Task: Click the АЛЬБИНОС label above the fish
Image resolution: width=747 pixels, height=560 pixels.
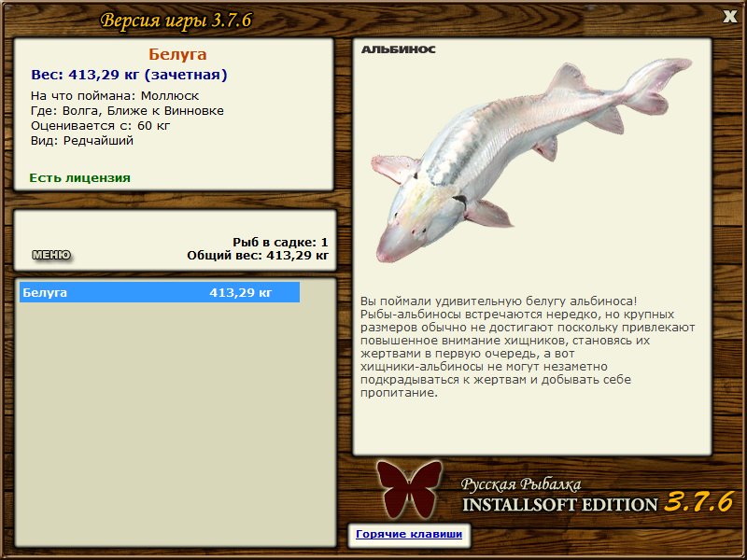Action: point(399,49)
